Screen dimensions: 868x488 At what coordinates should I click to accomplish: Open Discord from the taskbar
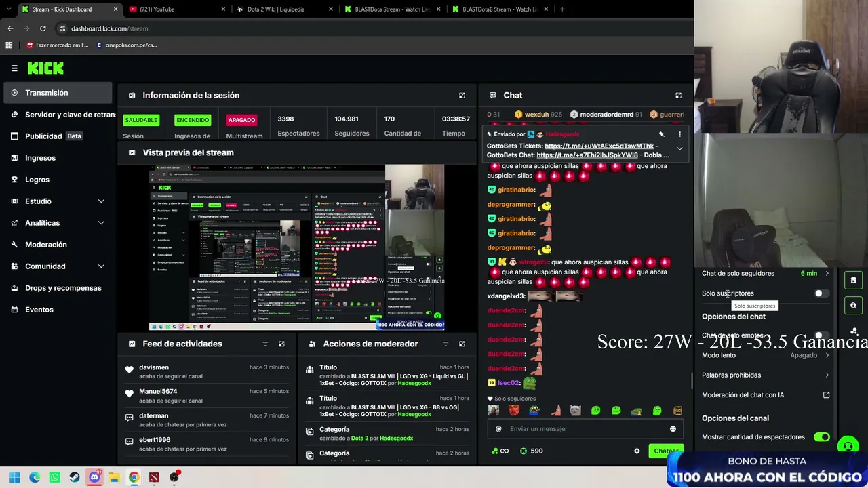(94, 477)
